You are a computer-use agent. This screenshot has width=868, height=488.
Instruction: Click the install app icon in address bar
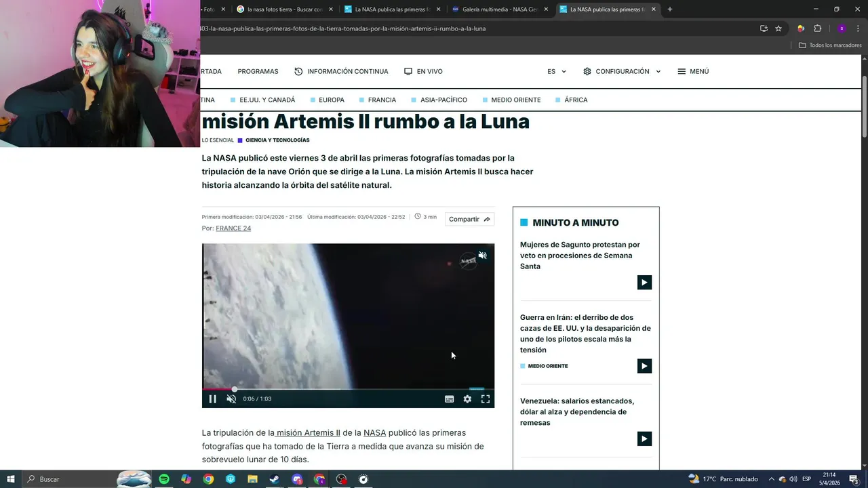click(764, 28)
